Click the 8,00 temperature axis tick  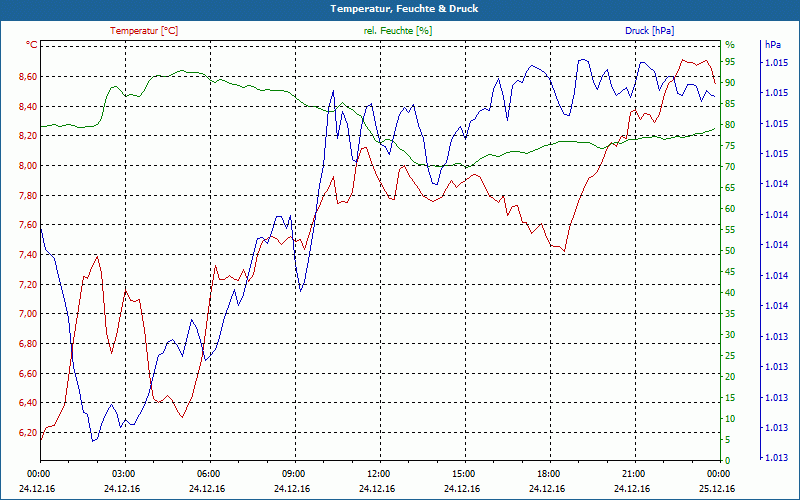(x=28, y=165)
